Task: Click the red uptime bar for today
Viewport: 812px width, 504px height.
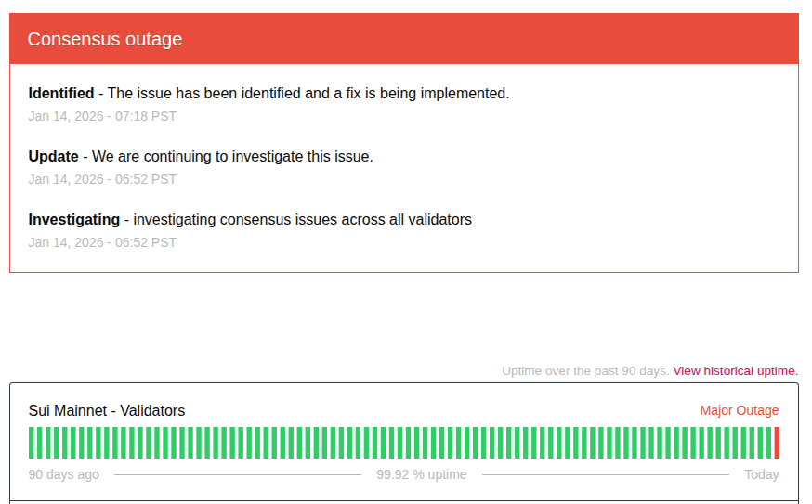Action: pyautogui.click(x=777, y=443)
